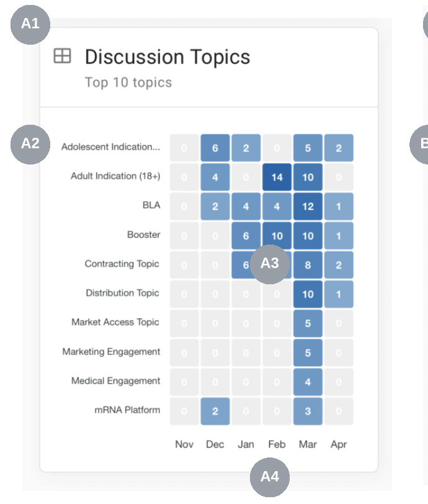Click the A2 annotation marker
This screenshot has height=504, width=428.
tap(30, 144)
